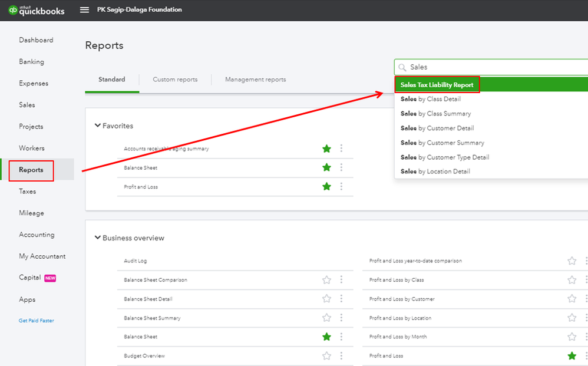Open the Balance Sheet Summary report
Screen dimensions: 588x366
click(x=152, y=318)
